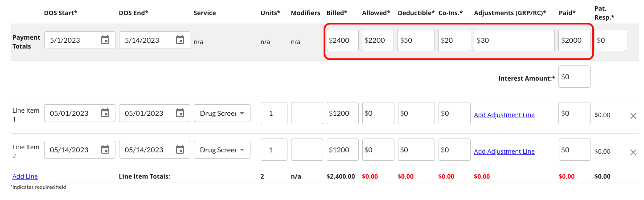Open calendar icon for Line Item 1 DOS Start
The width and height of the screenshot is (644, 200).
point(105,113)
